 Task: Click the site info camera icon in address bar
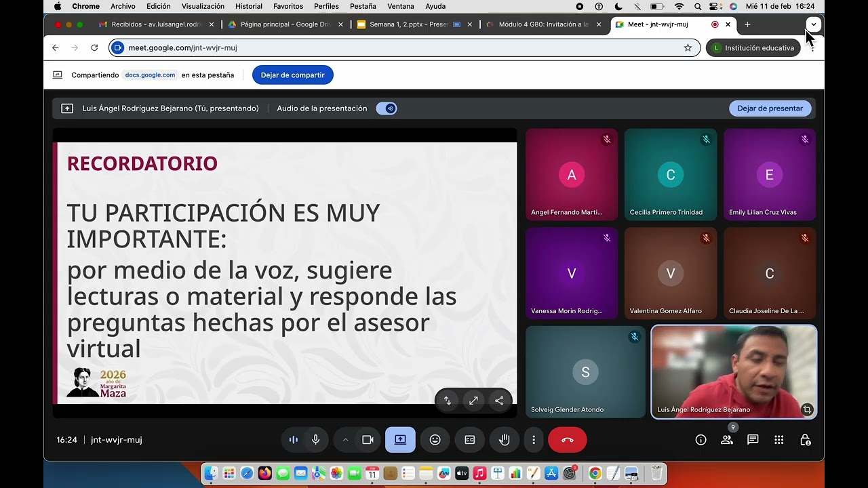pyautogui.click(x=118, y=48)
